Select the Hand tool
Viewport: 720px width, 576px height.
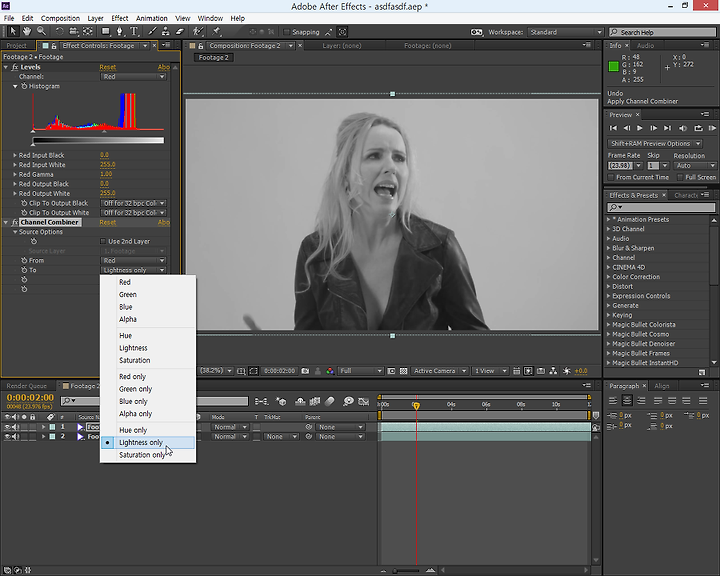tap(27, 31)
